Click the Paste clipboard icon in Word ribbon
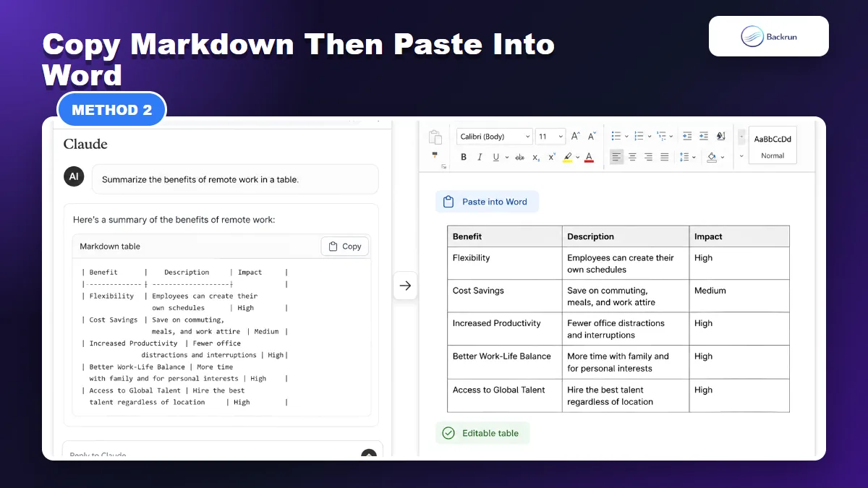This screenshot has width=868, height=488. (435, 137)
